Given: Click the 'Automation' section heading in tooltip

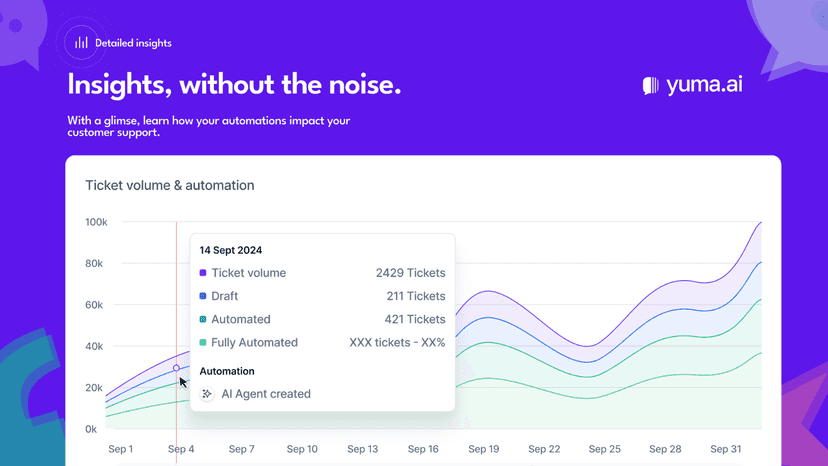Looking at the screenshot, I should (227, 371).
